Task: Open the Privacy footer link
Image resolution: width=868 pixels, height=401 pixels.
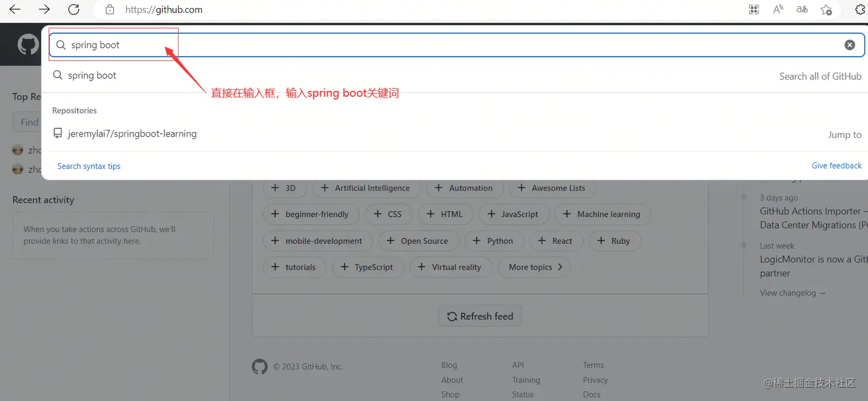Action: coord(595,380)
